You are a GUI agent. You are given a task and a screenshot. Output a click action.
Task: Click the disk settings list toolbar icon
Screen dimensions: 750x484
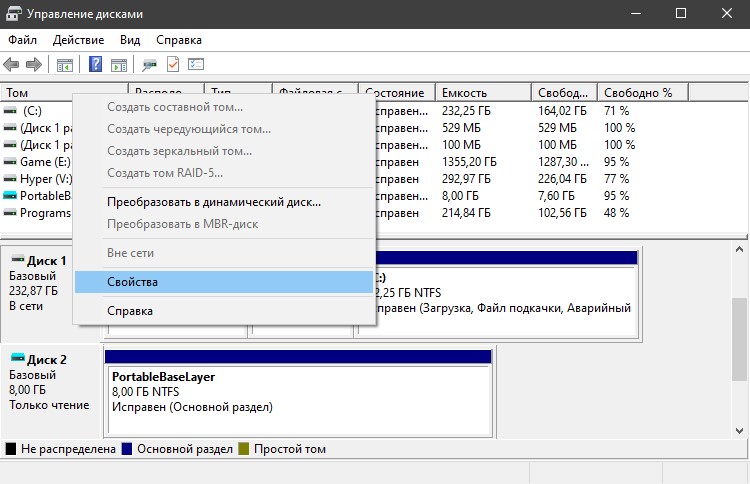[x=196, y=64]
